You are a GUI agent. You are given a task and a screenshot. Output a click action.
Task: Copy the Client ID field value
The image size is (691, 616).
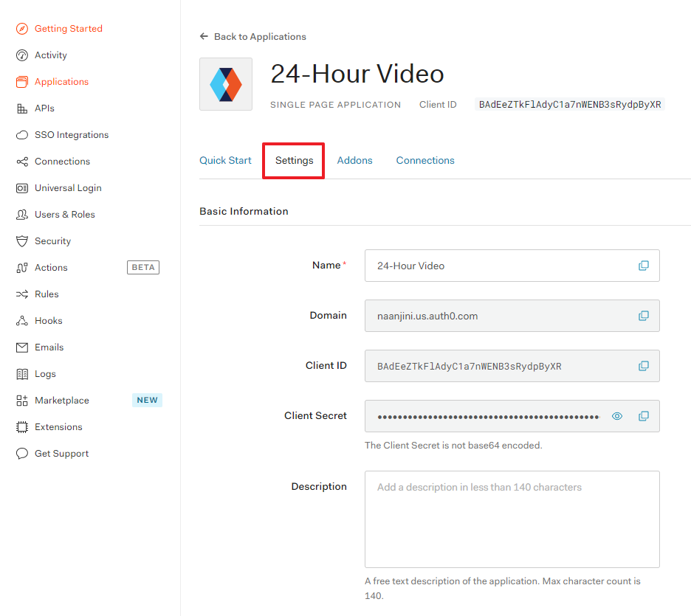[644, 366]
